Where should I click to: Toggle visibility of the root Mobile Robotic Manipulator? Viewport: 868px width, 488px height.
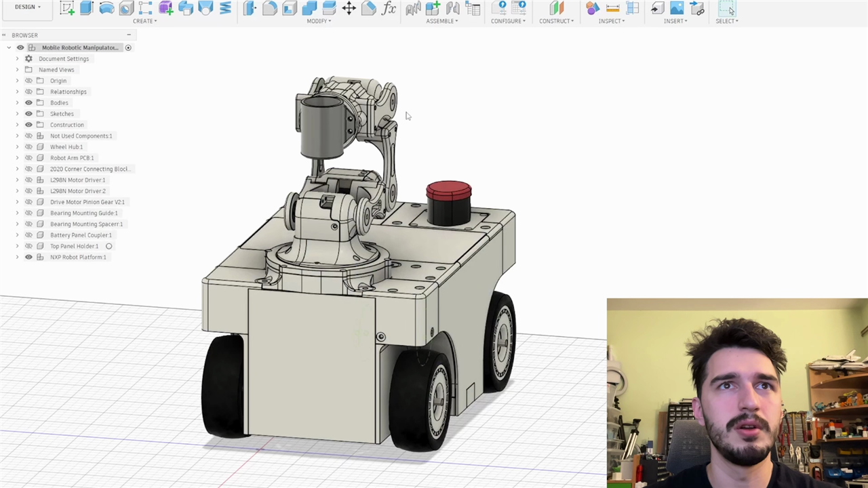coord(20,47)
